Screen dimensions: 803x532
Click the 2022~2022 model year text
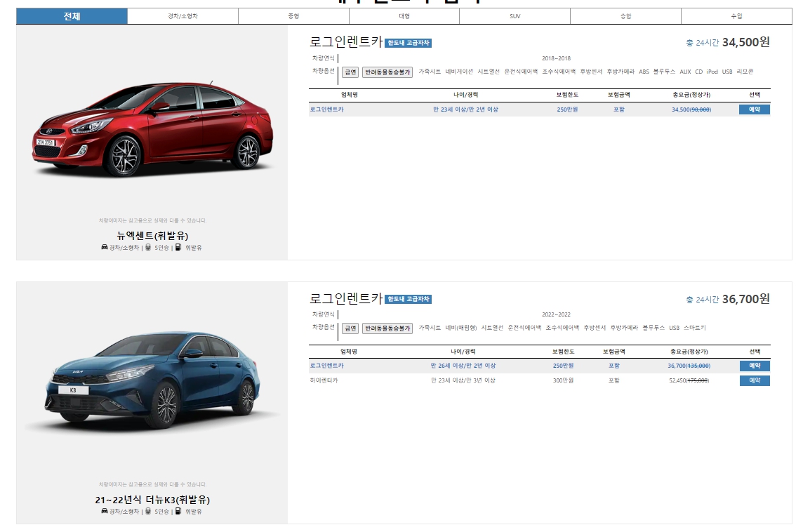[x=556, y=314]
